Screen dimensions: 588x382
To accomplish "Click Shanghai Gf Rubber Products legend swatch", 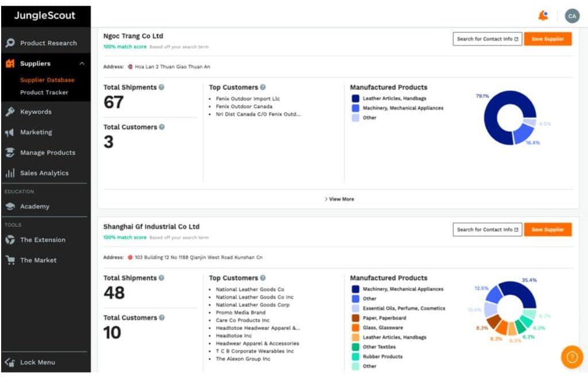I will [x=355, y=357].
